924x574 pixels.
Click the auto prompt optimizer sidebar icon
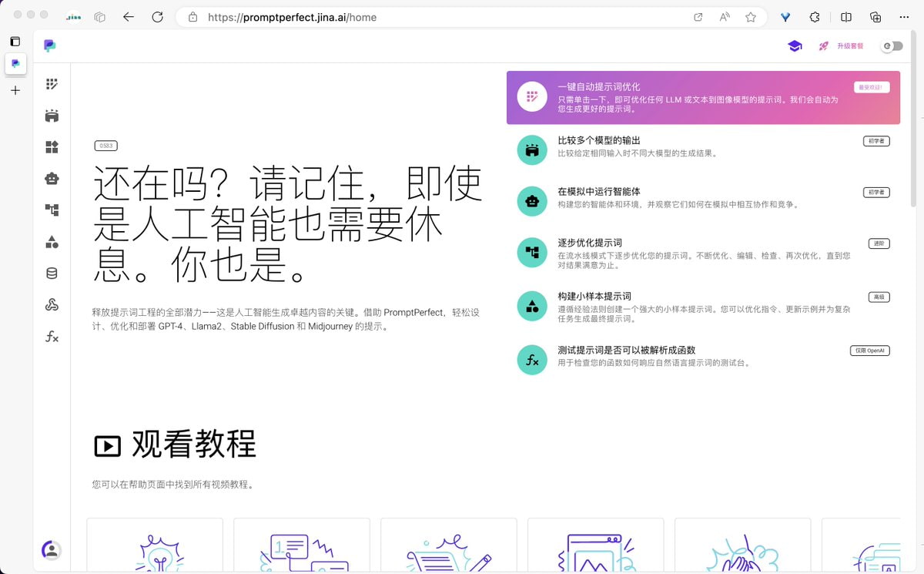52,84
